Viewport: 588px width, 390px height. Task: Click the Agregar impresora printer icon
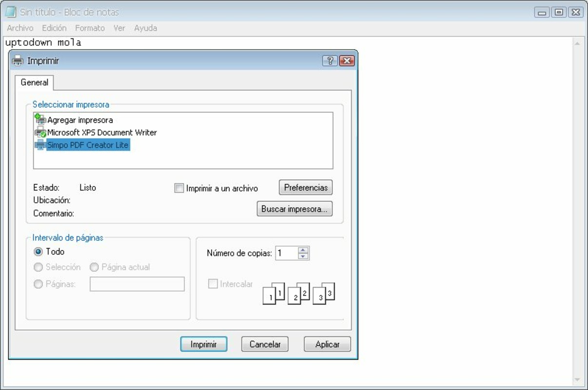pyautogui.click(x=40, y=119)
